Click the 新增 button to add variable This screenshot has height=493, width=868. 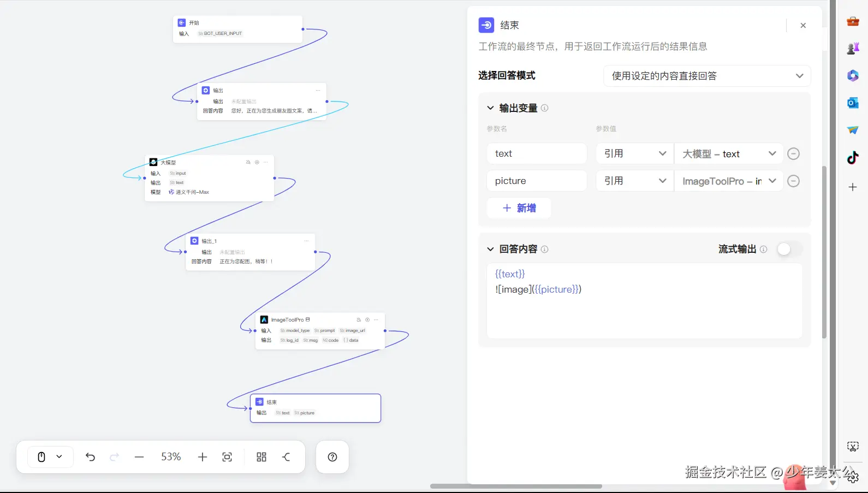point(519,208)
